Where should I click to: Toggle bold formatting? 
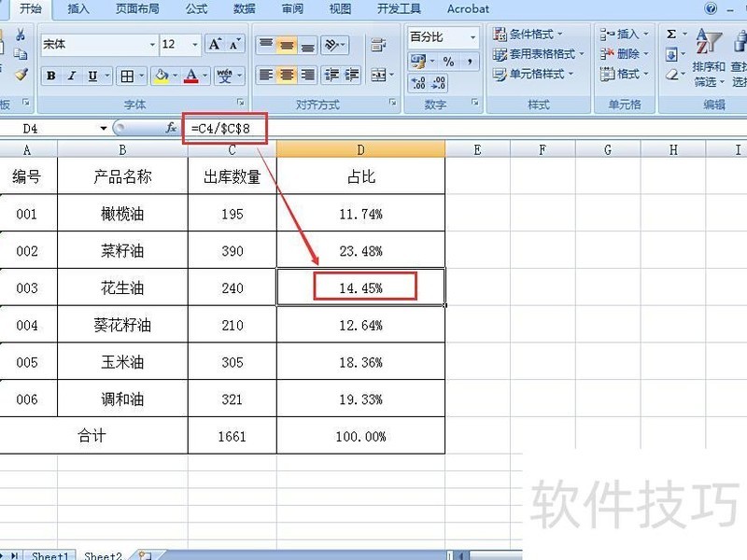50,76
